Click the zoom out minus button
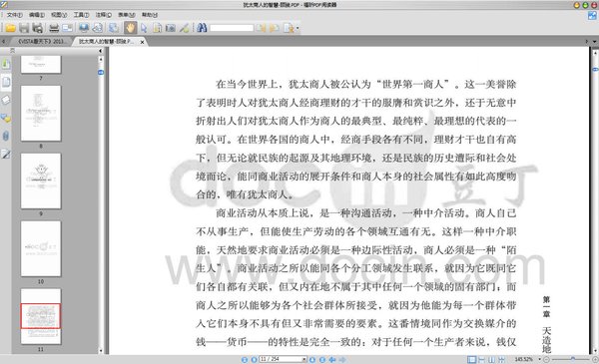The width and height of the screenshot is (599, 364). coord(547,359)
